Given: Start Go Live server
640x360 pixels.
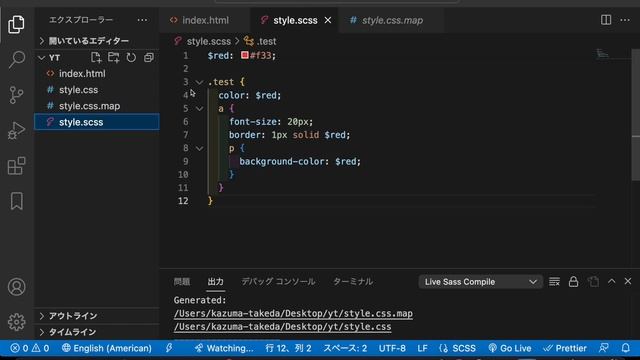Looking at the screenshot, I should (x=510, y=348).
